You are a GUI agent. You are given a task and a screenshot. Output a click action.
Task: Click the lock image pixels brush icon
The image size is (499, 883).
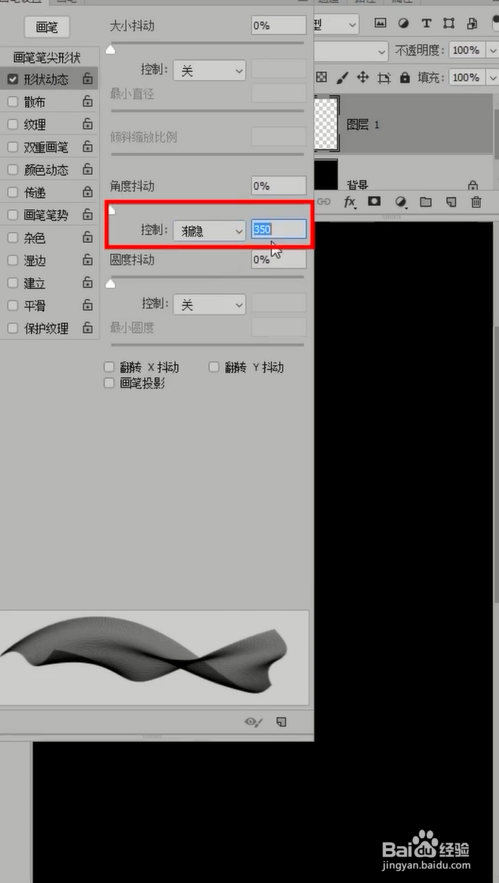[x=342, y=77]
